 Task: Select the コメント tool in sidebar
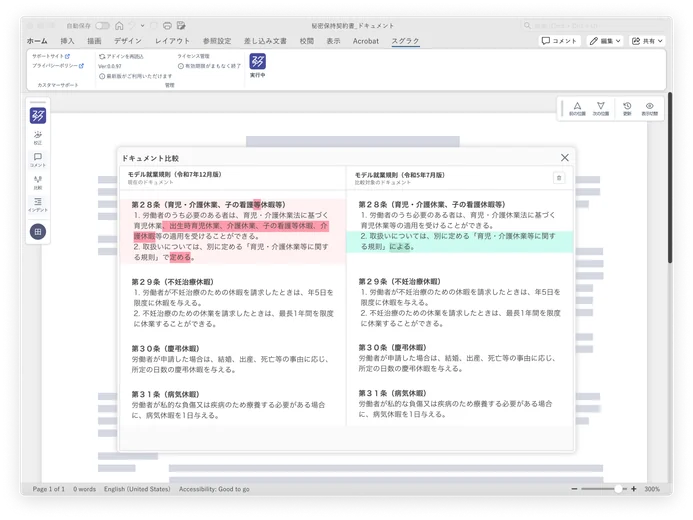38,159
